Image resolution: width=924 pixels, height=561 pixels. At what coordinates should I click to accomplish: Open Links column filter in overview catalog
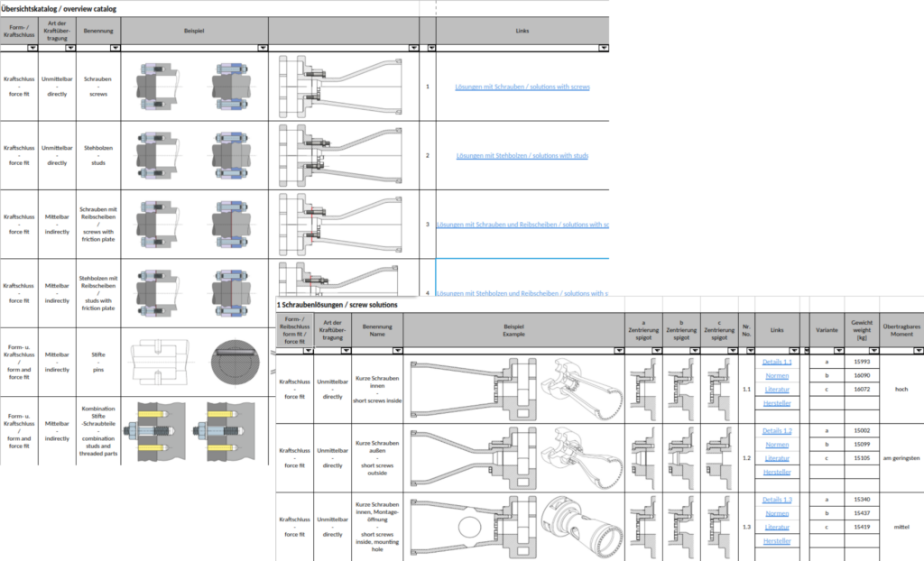(x=604, y=48)
